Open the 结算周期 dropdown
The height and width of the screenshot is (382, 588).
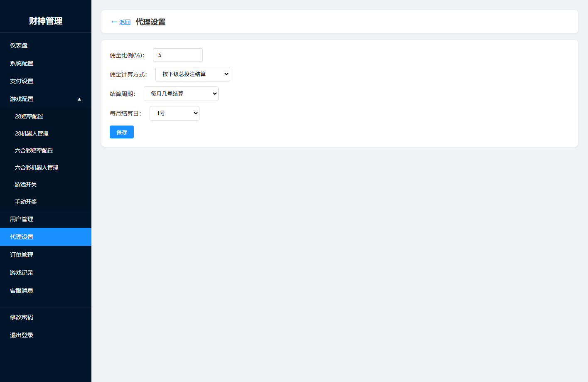coord(181,94)
